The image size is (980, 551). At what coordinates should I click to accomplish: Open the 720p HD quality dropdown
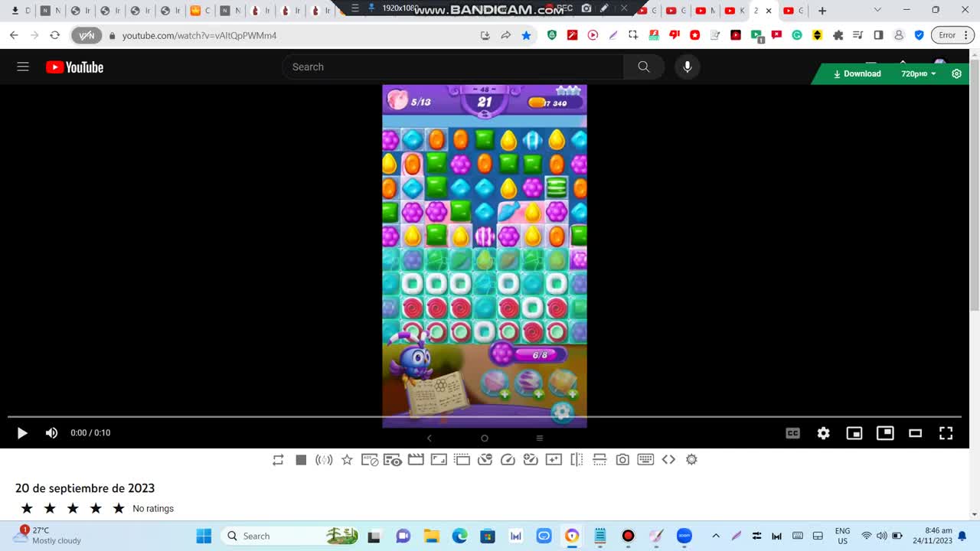tap(919, 73)
